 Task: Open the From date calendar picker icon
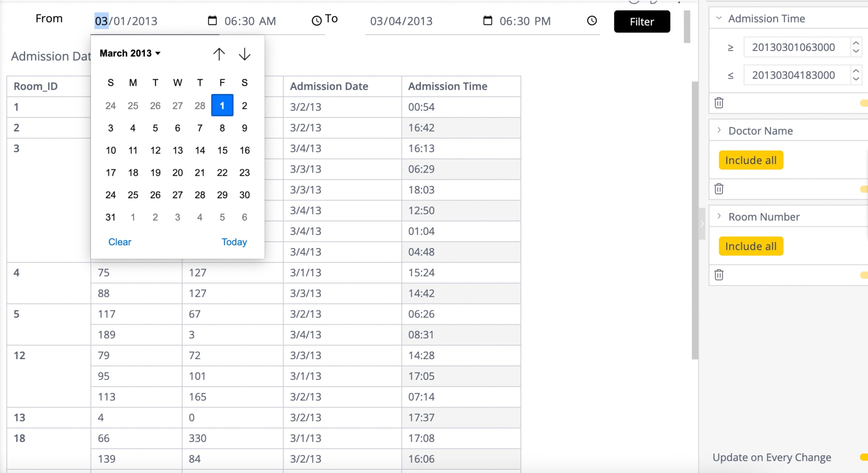click(212, 21)
